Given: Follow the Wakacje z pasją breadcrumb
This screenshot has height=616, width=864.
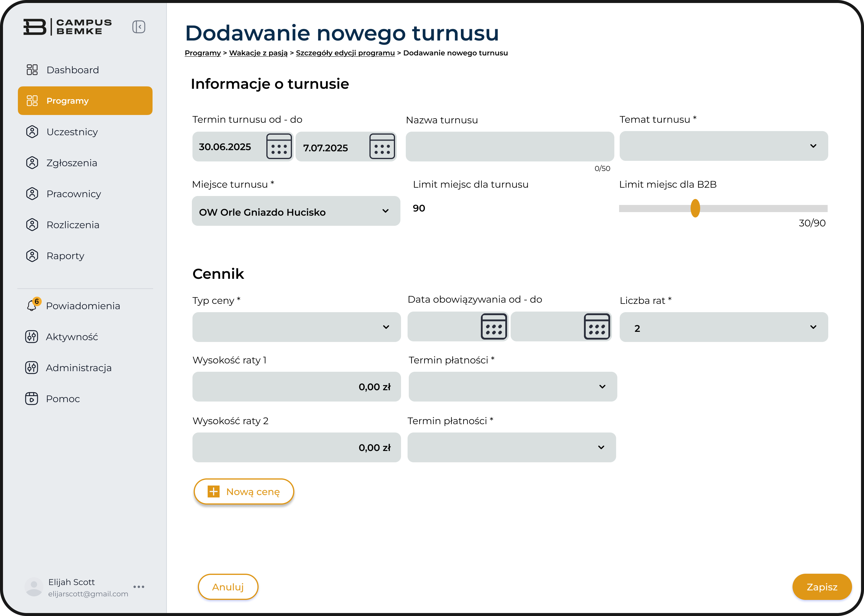Looking at the screenshot, I should tap(258, 53).
